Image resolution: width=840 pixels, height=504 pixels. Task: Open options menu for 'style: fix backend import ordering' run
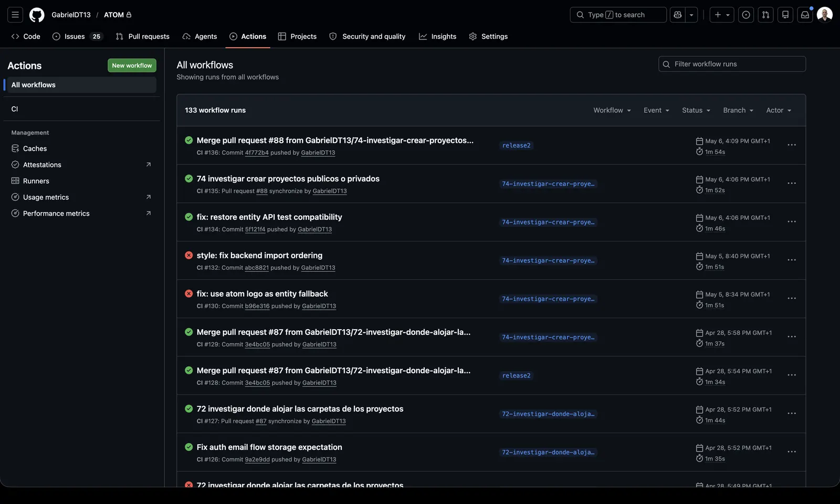[x=792, y=260]
